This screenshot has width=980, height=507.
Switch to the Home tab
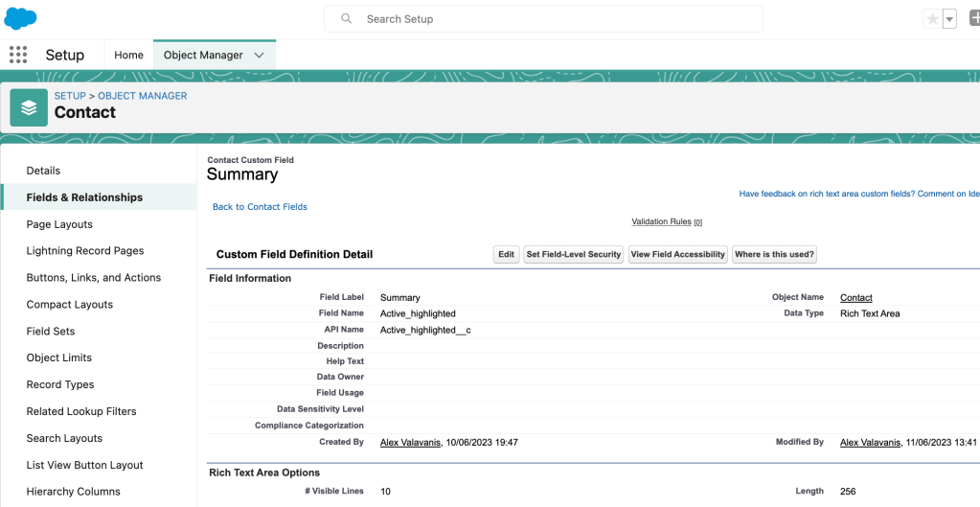pos(128,56)
